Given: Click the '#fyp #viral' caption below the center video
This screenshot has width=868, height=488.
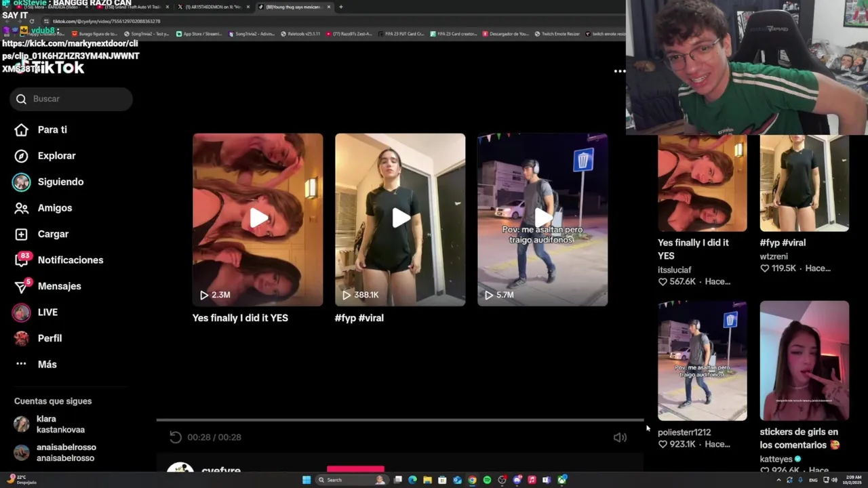Looking at the screenshot, I should pyautogui.click(x=359, y=318).
